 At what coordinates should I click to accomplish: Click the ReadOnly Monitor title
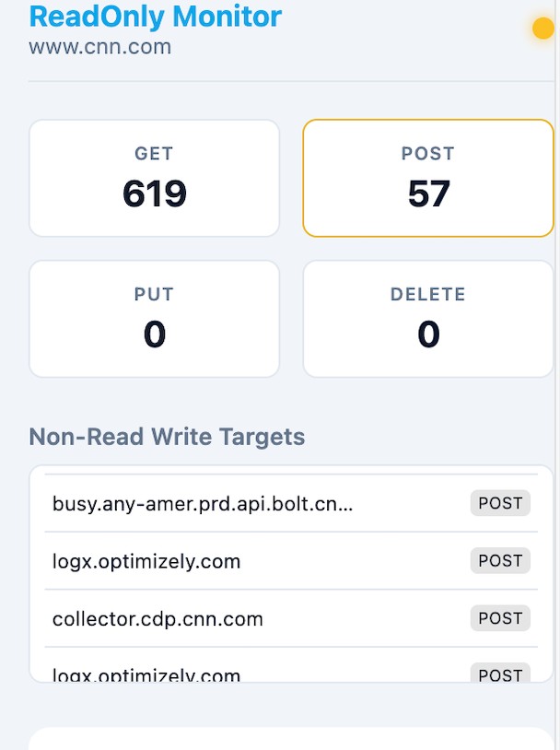click(156, 16)
